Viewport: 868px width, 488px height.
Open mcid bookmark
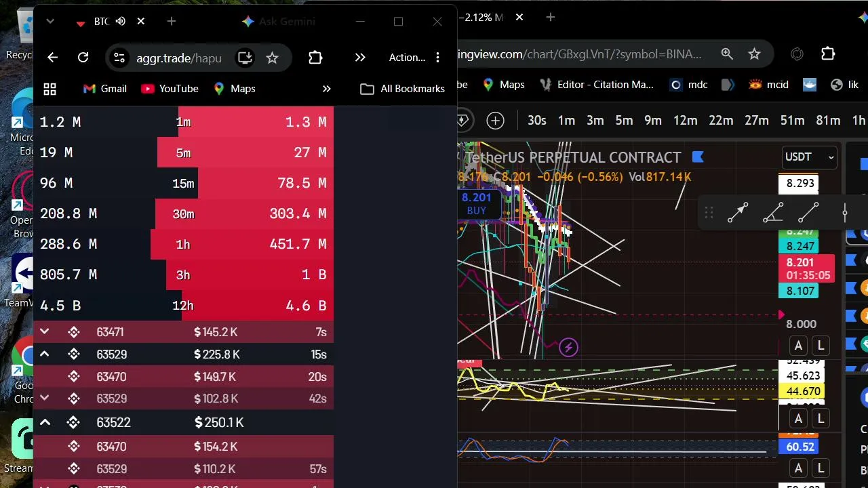(768, 85)
